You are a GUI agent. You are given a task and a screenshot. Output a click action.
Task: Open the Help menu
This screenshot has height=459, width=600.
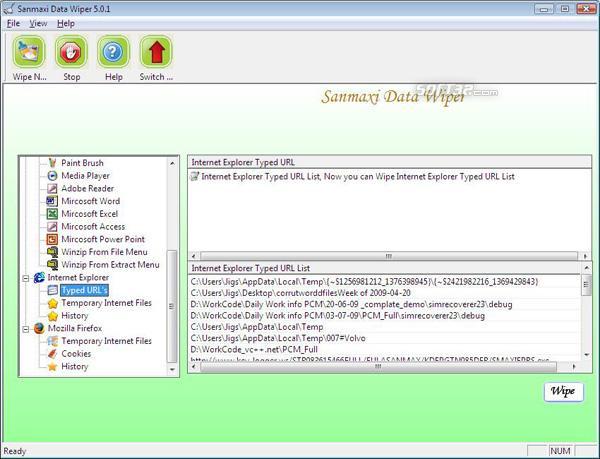point(66,24)
